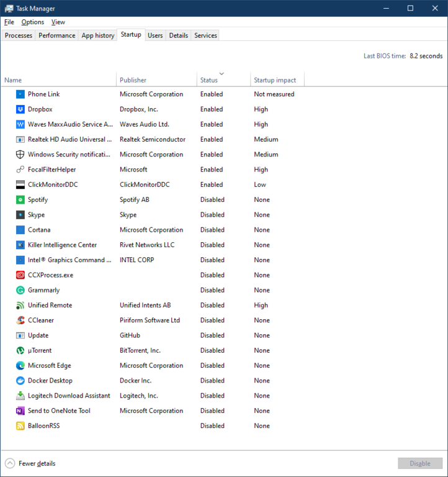448x477 pixels.
Task: Select the Unified Remote icon
Action: (20, 305)
